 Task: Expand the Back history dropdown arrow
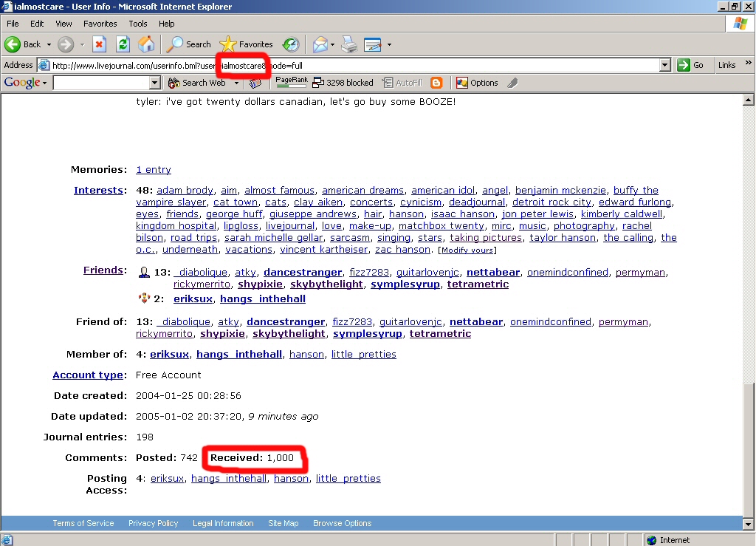(x=49, y=44)
